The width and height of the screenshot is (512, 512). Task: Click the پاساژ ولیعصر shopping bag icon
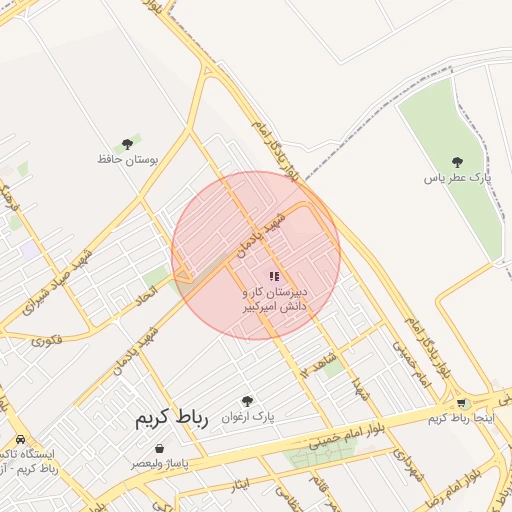point(160,448)
